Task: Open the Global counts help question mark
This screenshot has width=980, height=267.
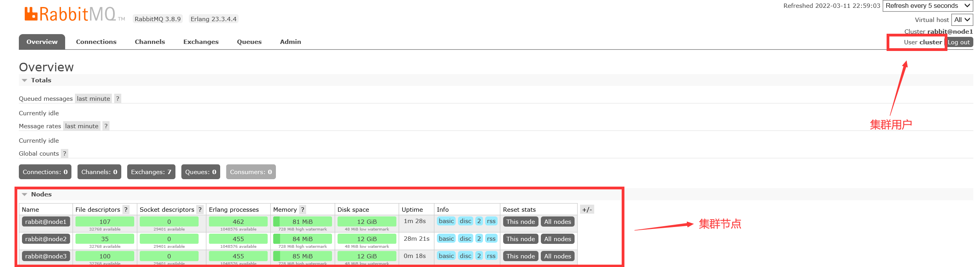Action: pyautogui.click(x=64, y=153)
